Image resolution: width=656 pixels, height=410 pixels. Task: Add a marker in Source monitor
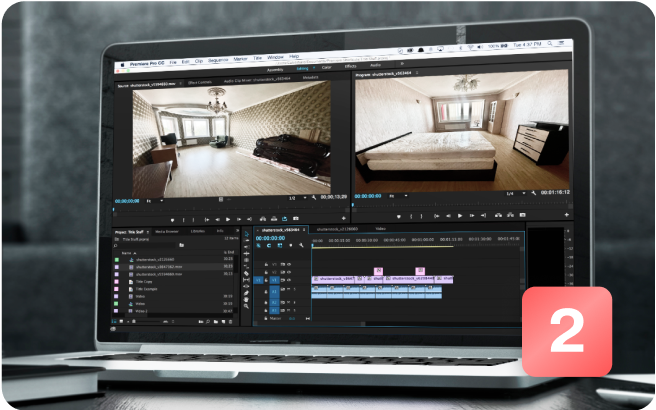pos(172,220)
